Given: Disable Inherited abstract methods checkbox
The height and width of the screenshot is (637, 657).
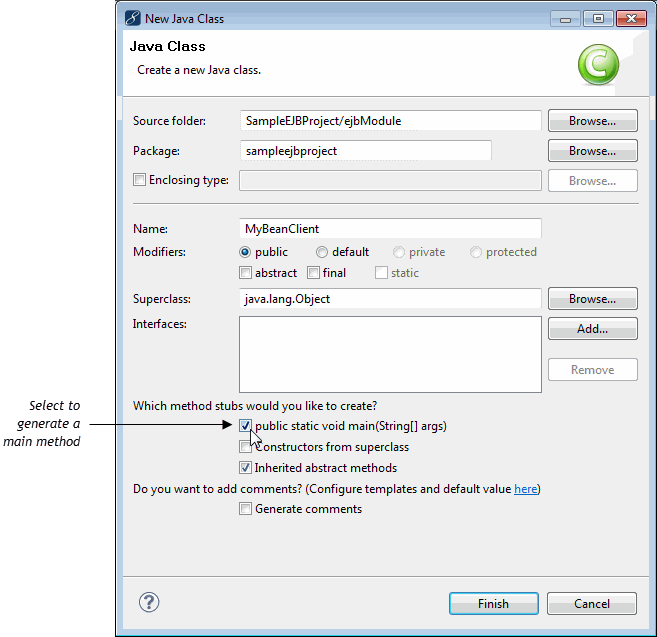Looking at the screenshot, I should click(245, 468).
